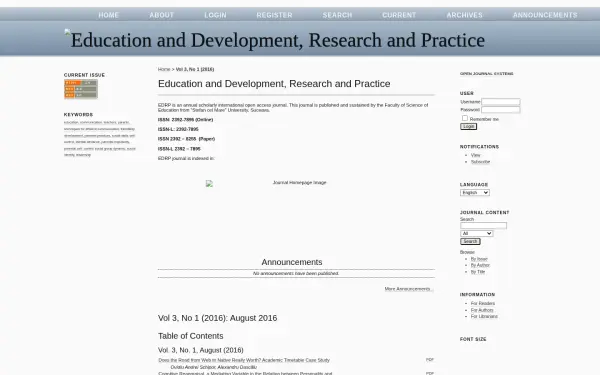Open the SEARCH navigation item

point(337,15)
